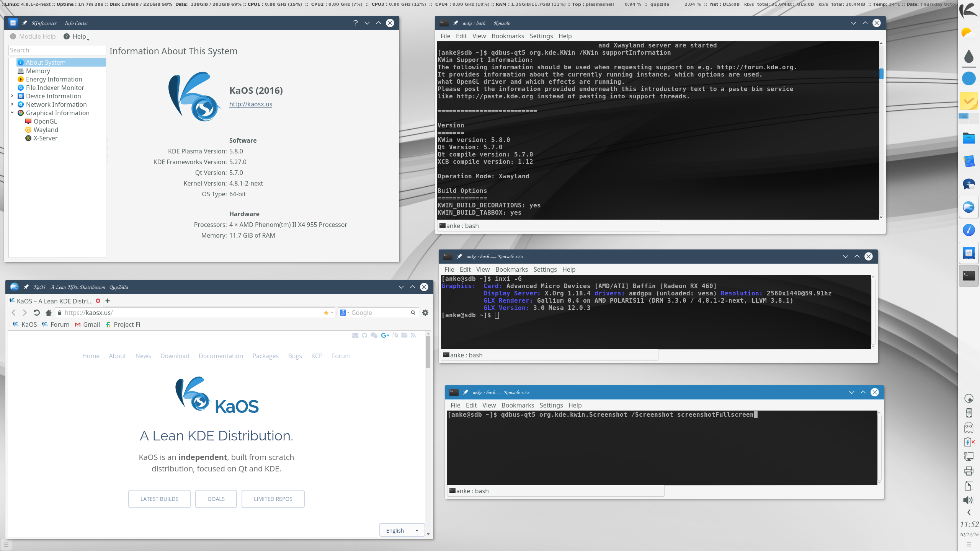Open the Edit menu in Konsole <2>
980x551 pixels.
point(465,269)
